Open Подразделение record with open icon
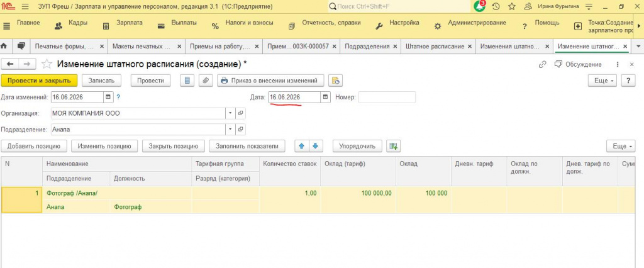The height and width of the screenshot is (268, 644). 241,129
